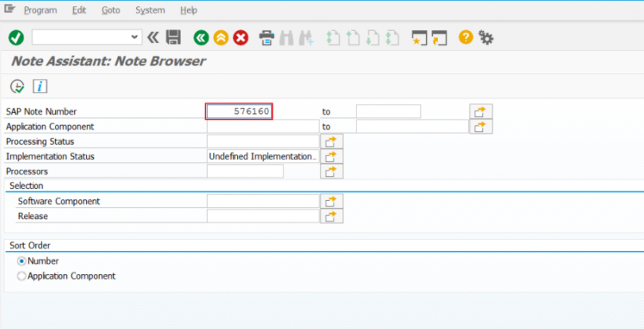Click the Find Next binoculars icon
The width and height of the screenshot is (644, 329).
[x=306, y=37]
